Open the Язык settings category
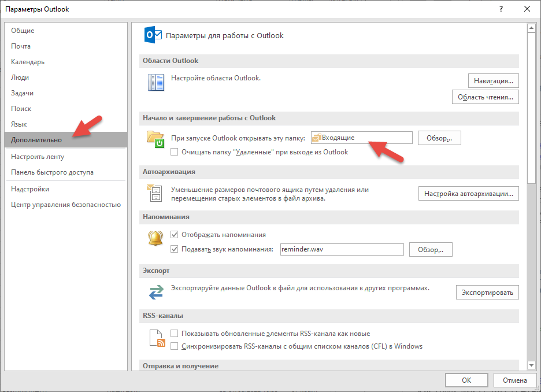This screenshot has height=392, width=541. (x=66, y=124)
